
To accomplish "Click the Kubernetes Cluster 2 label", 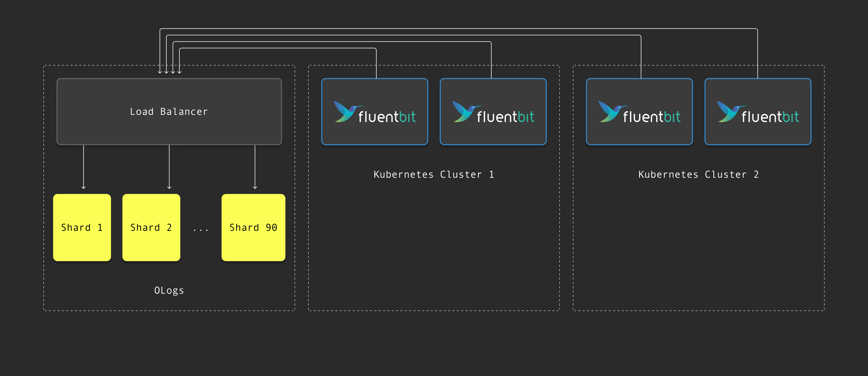I will [x=698, y=174].
